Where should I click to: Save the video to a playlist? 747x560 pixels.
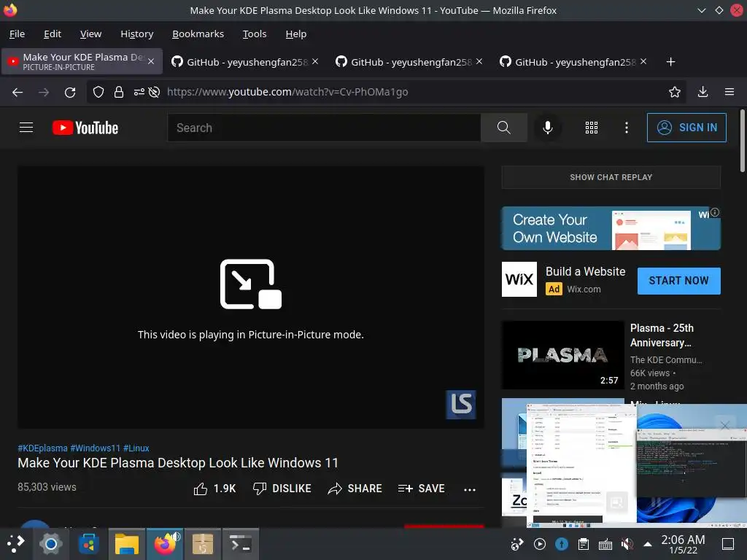point(421,489)
